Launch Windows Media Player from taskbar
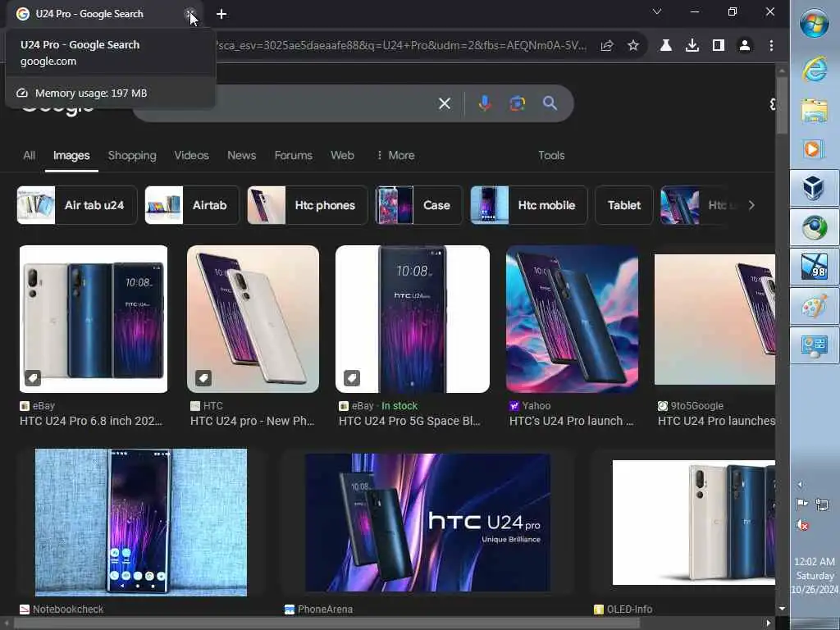This screenshot has height=630, width=840. click(815, 148)
